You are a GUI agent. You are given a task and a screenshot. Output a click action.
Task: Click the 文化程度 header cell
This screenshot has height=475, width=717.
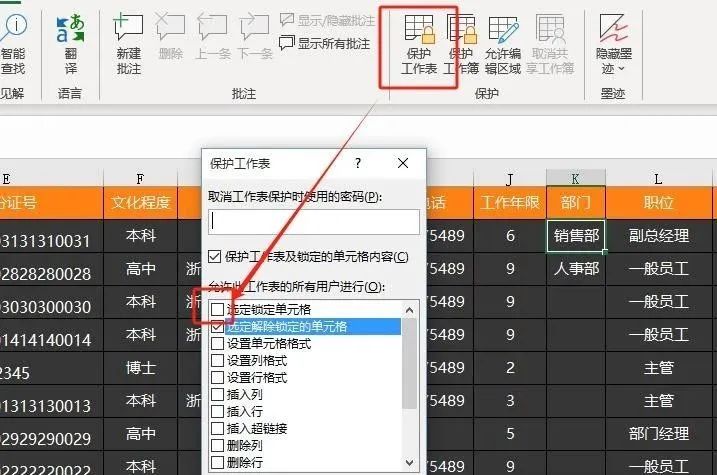[140, 203]
